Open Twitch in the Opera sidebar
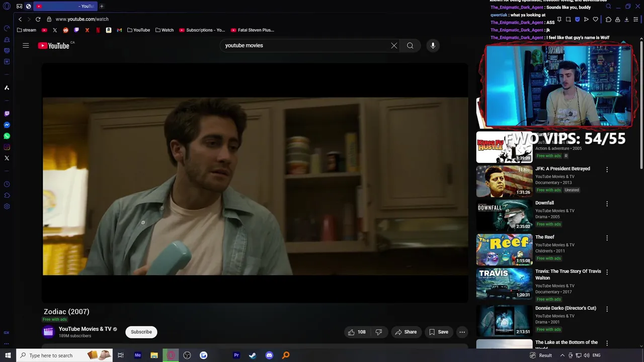This screenshot has height=362, width=644. coord(7,114)
